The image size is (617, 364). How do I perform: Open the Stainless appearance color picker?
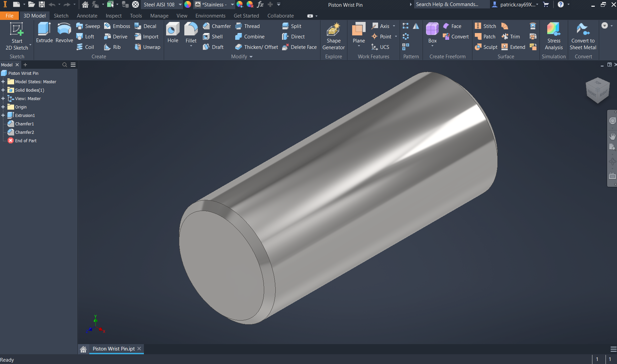tap(214, 5)
